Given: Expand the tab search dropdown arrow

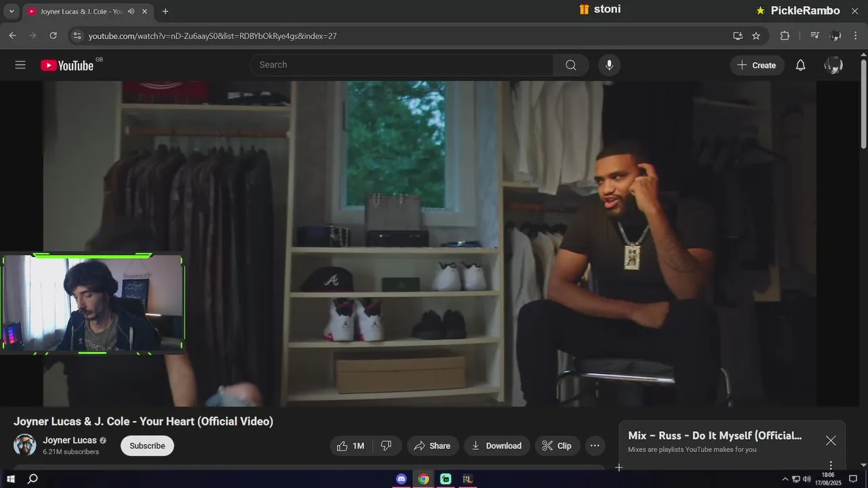Looking at the screenshot, I should [11, 12].
